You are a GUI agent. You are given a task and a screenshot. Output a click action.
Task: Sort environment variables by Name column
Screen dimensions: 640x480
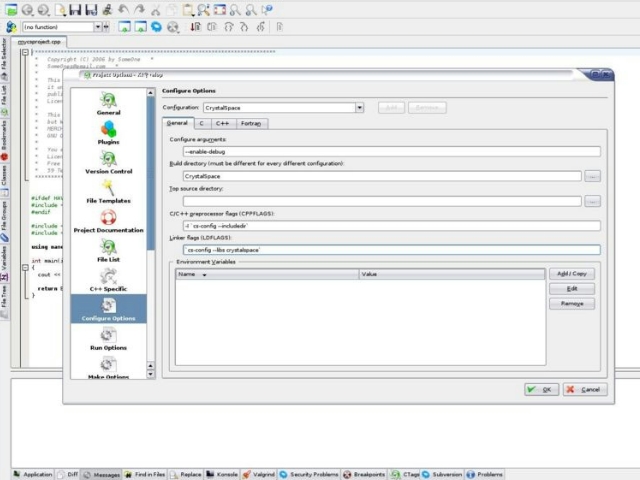click(267, 273)
